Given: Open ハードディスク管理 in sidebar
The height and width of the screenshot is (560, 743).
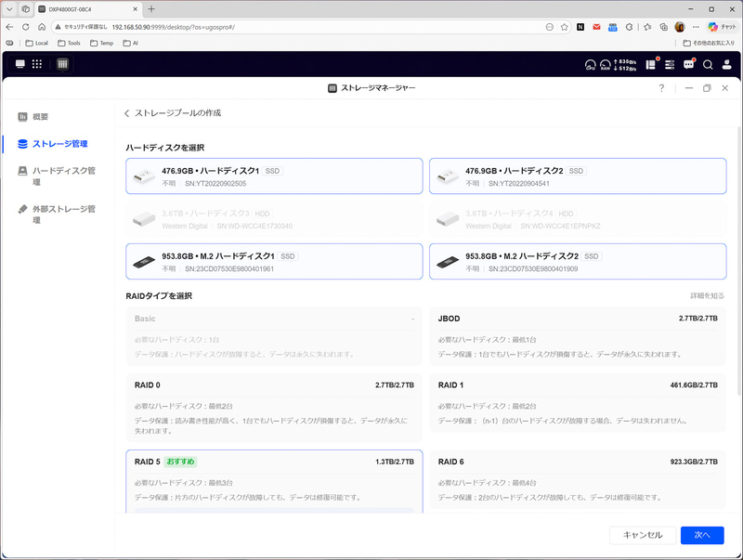Looking at the screenshot, I should pos(57,176).
